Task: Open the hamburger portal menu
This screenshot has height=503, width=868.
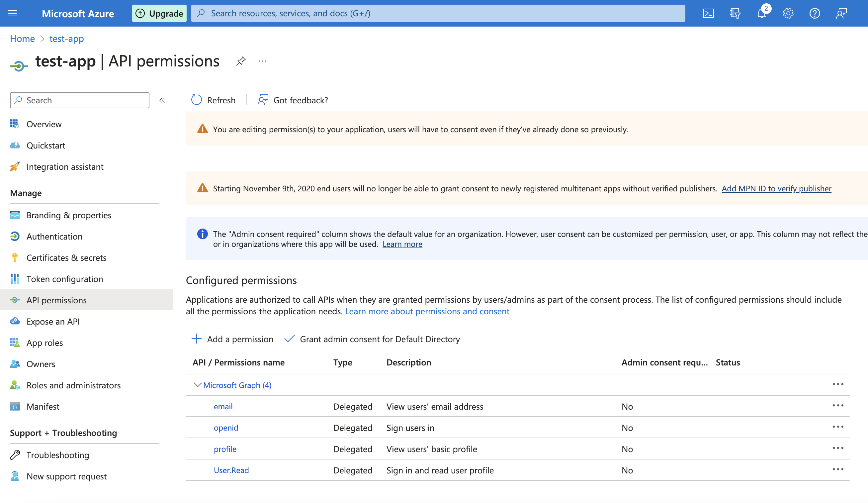Action: (13, 13)
